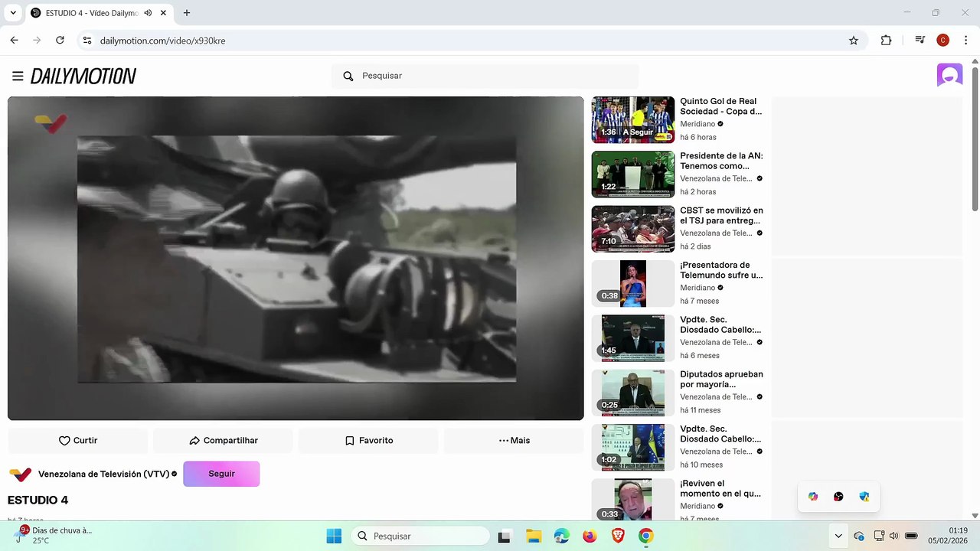Open the Dailymotion hamburger menu
This screenshot has height=551, width=980.
[18, 76]
